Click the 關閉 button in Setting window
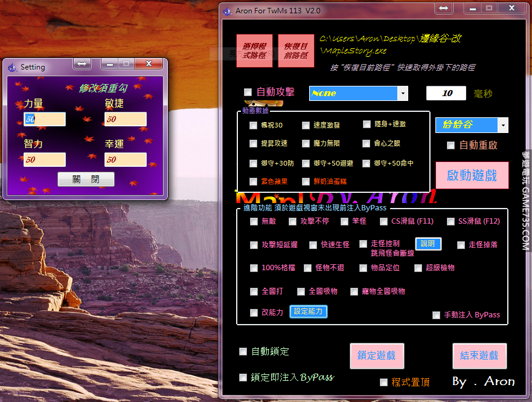 click(86, 180)
